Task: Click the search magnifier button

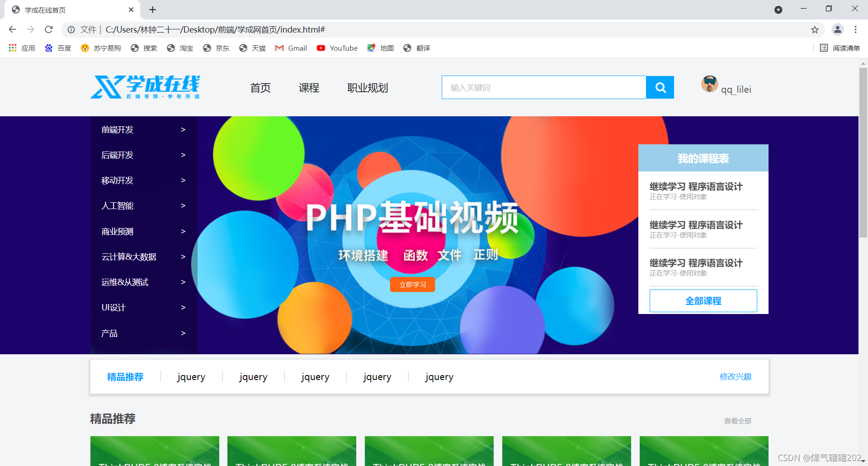Action: click(x=660, y=87)
